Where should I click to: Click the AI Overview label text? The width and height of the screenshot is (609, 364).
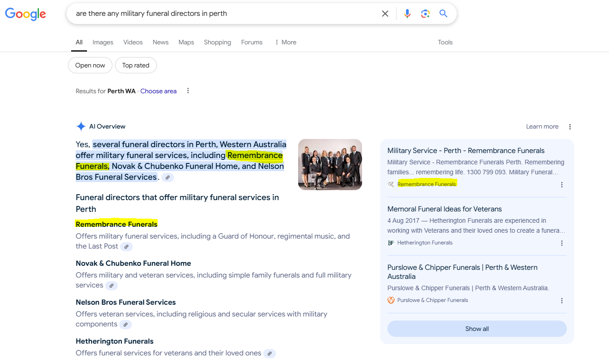tap(107, 127)
